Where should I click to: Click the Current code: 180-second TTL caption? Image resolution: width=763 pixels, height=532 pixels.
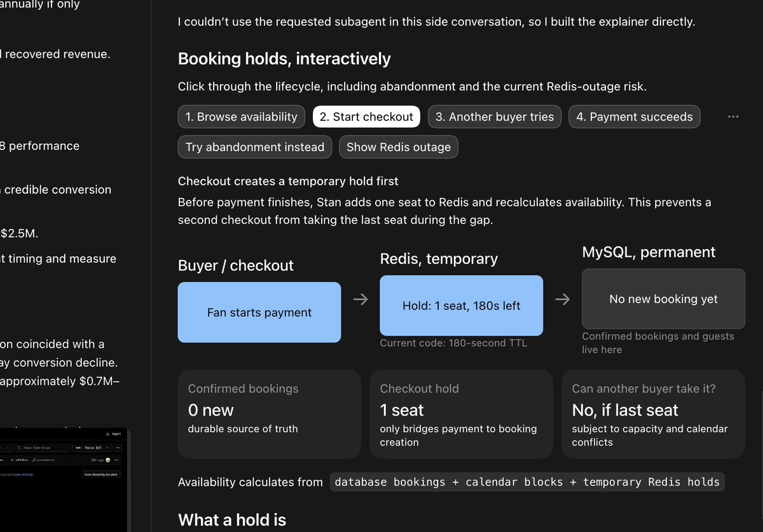453,343
